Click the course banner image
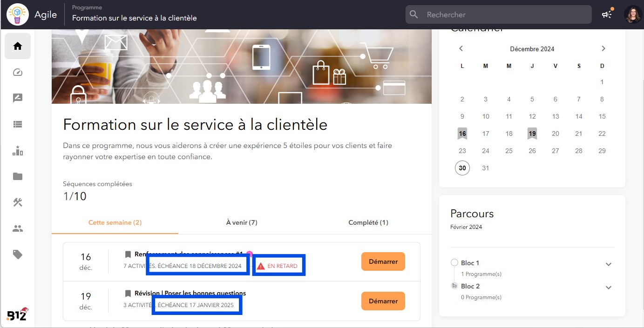Image resolution: width=644 pixels, height=328 pixels. pos(242,67)
